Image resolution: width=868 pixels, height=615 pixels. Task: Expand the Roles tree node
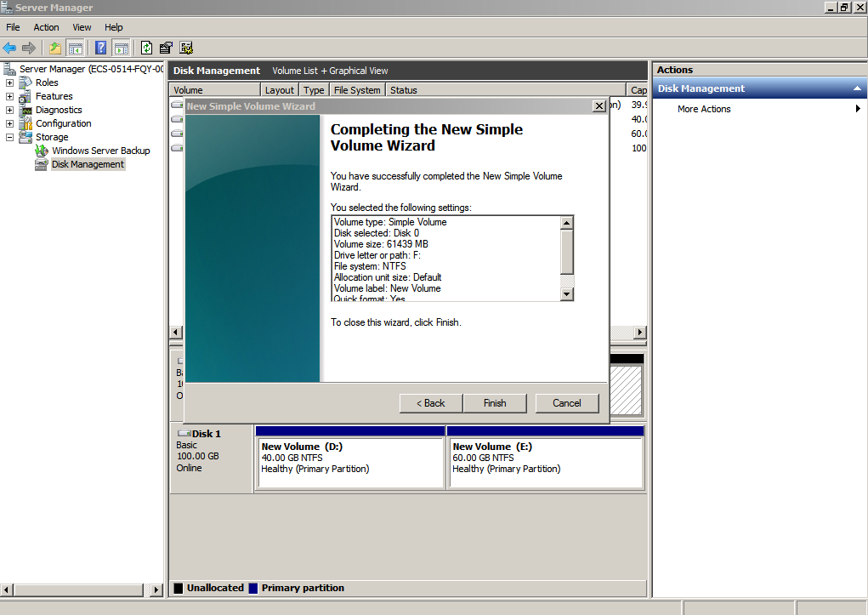pyautogui.click(x=9, y=83)
